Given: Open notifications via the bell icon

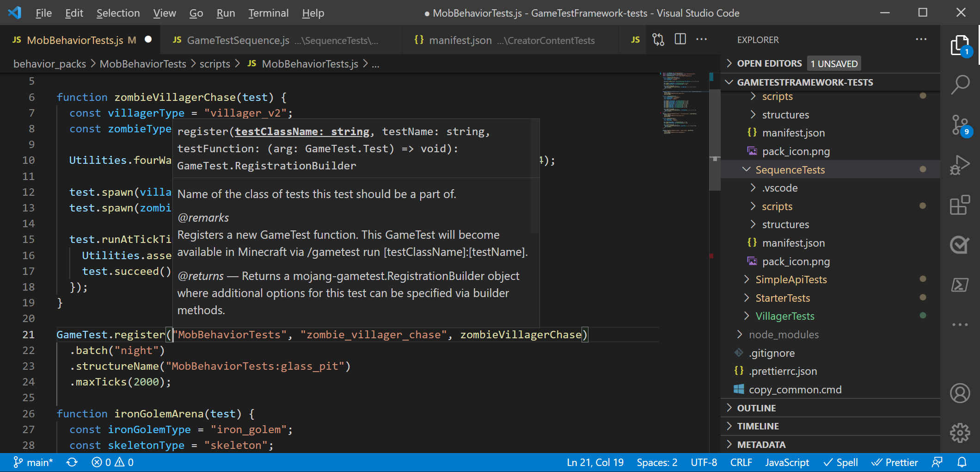Looking at the screenshot, I should [x=962, y=462].
